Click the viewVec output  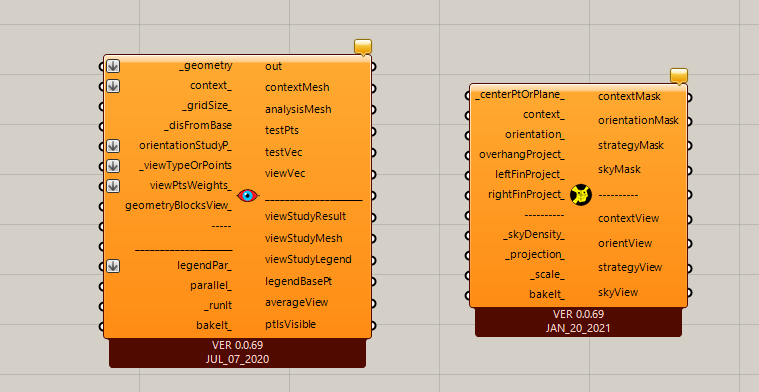(x=285, y=173)
